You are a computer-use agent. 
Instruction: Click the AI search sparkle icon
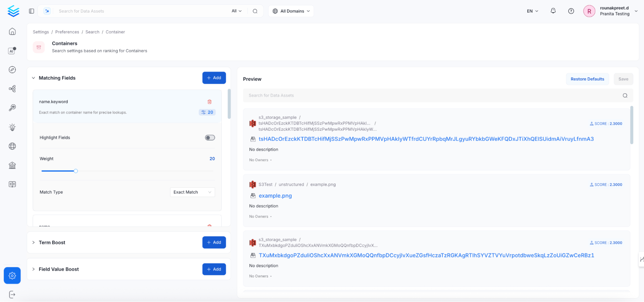(47, 11)
